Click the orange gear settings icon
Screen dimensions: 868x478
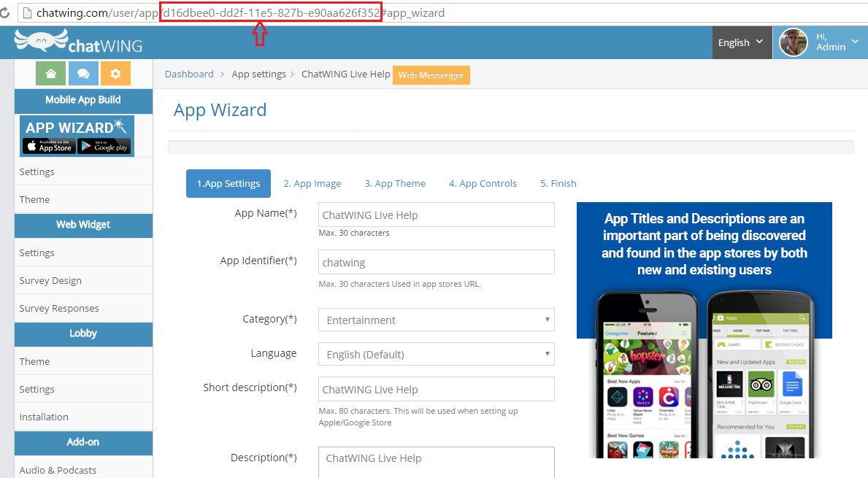115,74
